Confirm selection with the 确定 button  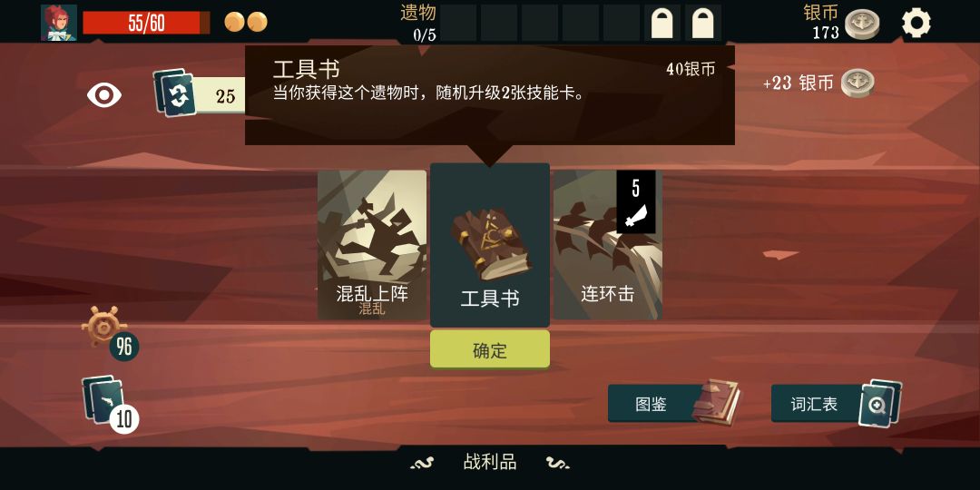click(x=490, y=349)
